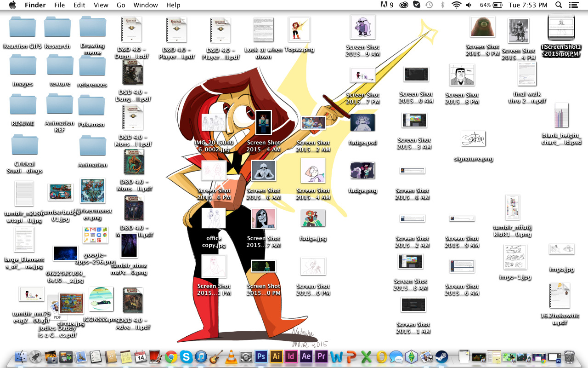This screenshot has width=588, height=368.
Task: Launch The Sims from the Dock
Action: (x=412, y=356)
